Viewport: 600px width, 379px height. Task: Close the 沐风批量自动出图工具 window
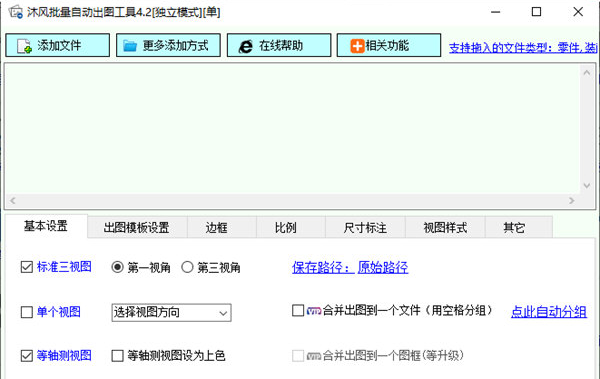tap(578, 12)
